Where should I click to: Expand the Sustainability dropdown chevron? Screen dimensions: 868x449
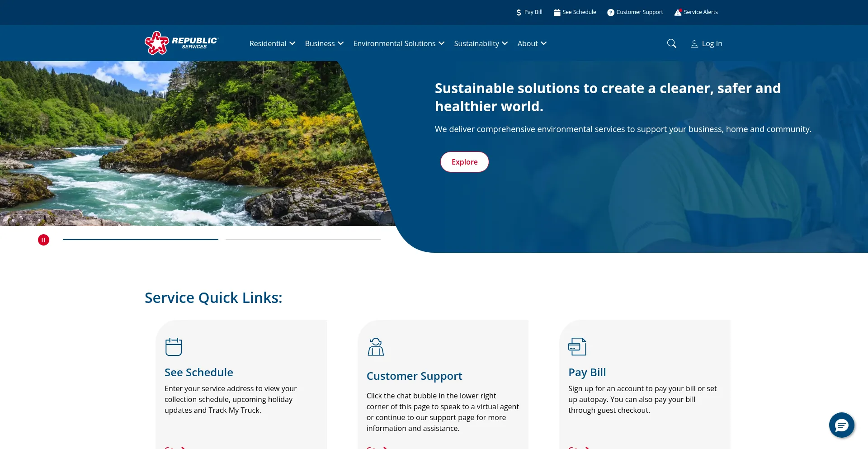point(505,43)
